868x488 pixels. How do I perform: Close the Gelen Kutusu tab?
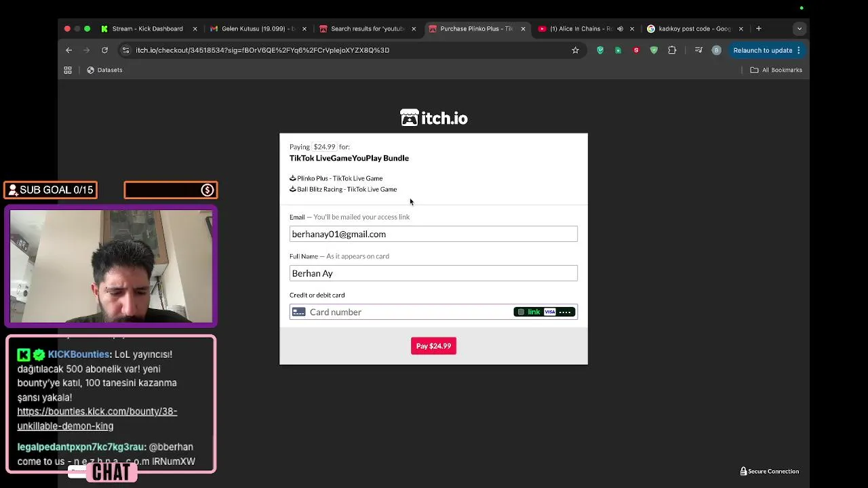coord(304,28)
